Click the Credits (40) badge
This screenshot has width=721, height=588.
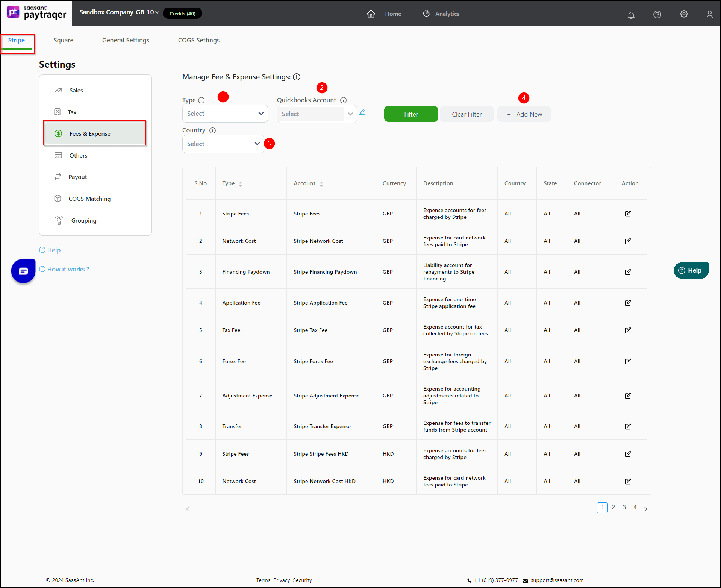pos(182,14)
